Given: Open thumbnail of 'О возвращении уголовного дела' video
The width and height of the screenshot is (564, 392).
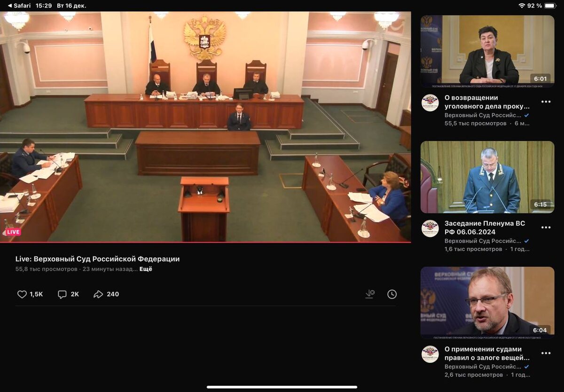Looking at the screenshot, I should tap(487, 51).
